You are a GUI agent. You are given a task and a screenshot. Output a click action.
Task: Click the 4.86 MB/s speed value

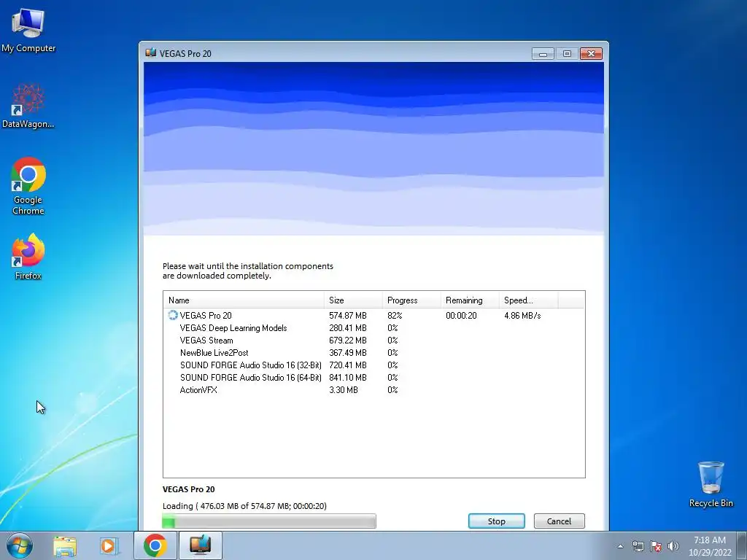(522, 315)
